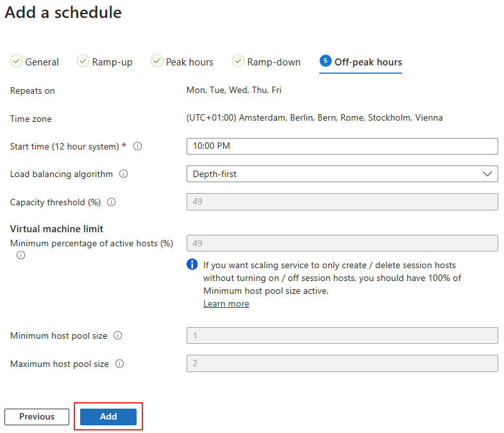Screen dimensions: 504x433
Task: Switch to the Peak hours tab
Action: click(182, 62)
